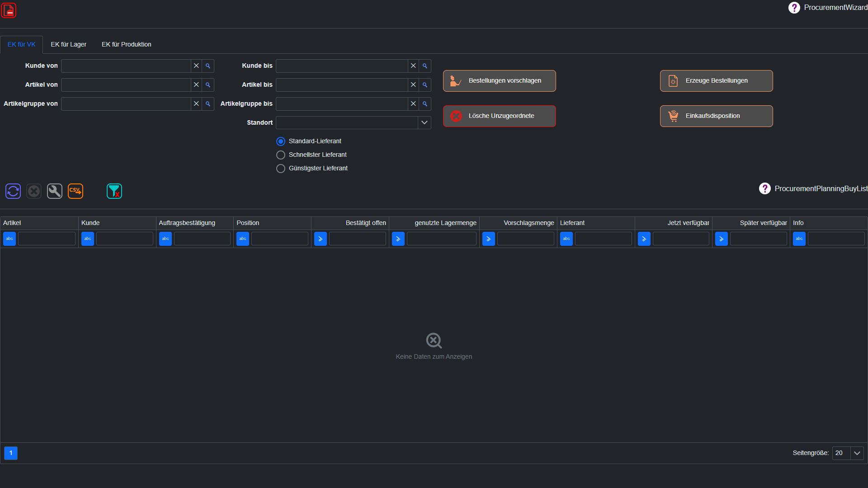This screenshot has width=868, height=488.
Task: Click Bestellungen vorschlagen button
Action: tap(500, 81)
